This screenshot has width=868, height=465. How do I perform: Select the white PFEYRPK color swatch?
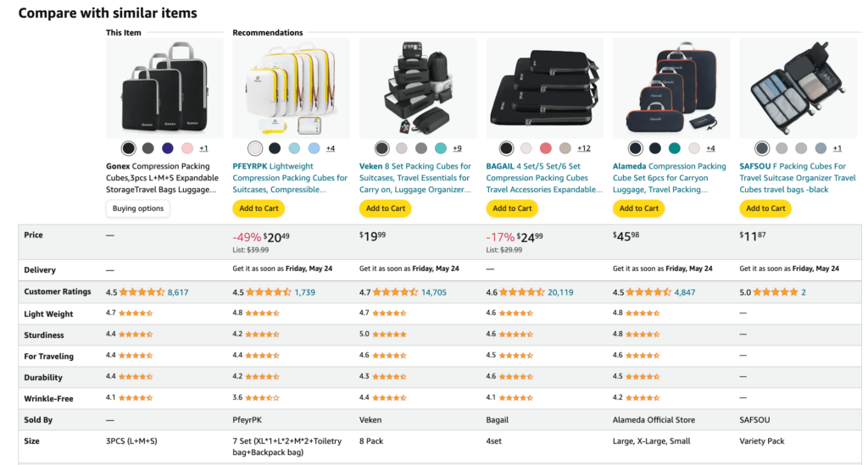coord(255,148)
